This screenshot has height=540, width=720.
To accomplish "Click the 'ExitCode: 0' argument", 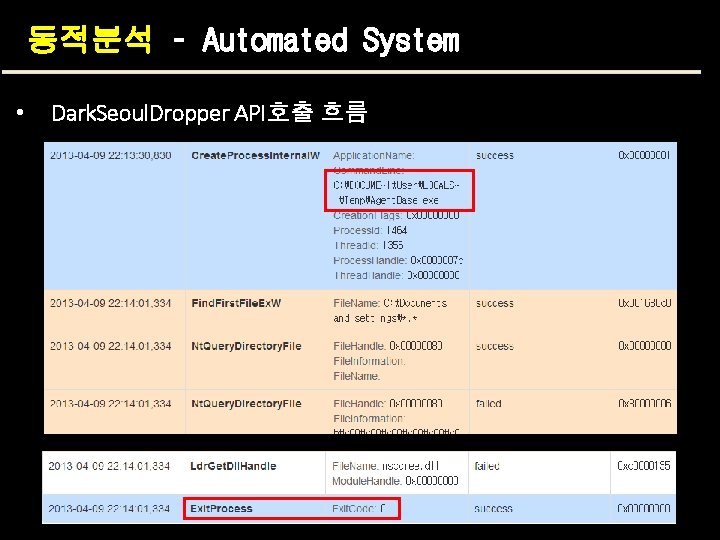I will point(359,508).
